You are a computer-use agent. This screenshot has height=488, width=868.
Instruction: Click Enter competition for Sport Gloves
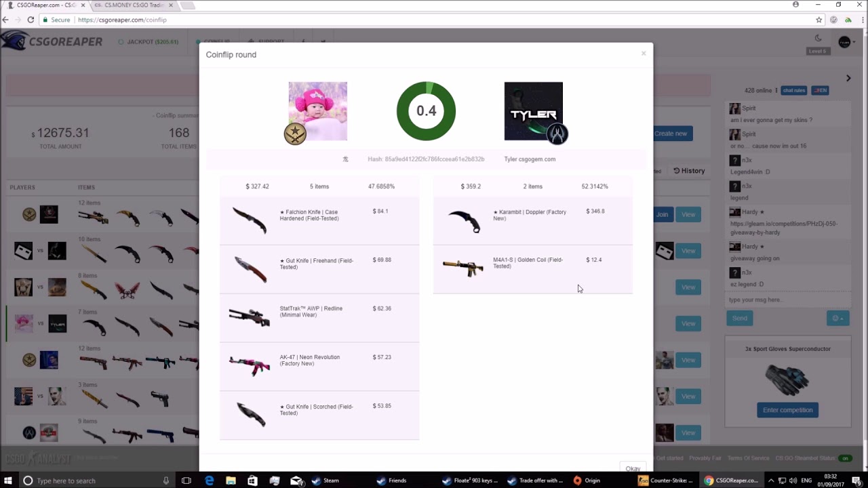(787, 410)
